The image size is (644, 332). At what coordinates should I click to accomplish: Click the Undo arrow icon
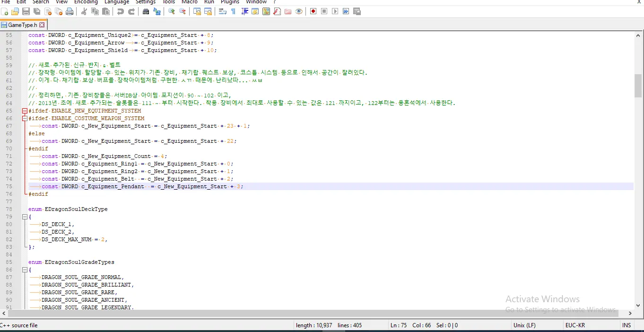[x=121, y=11]
